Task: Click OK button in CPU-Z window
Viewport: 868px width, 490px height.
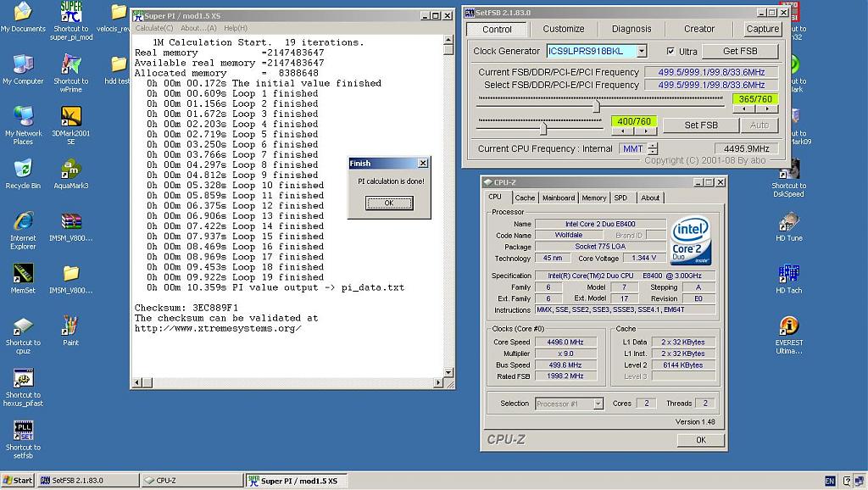Action: pyautogui.click(x=701, y=440)
